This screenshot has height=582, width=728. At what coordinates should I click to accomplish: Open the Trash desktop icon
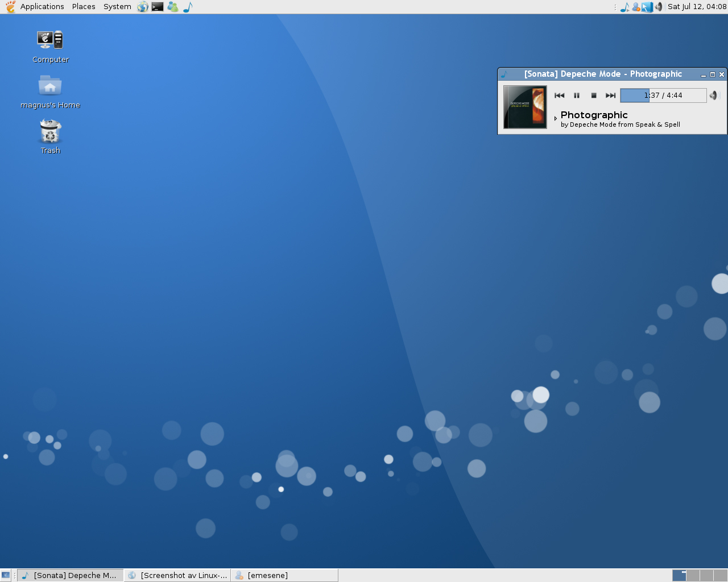point(50,136)
